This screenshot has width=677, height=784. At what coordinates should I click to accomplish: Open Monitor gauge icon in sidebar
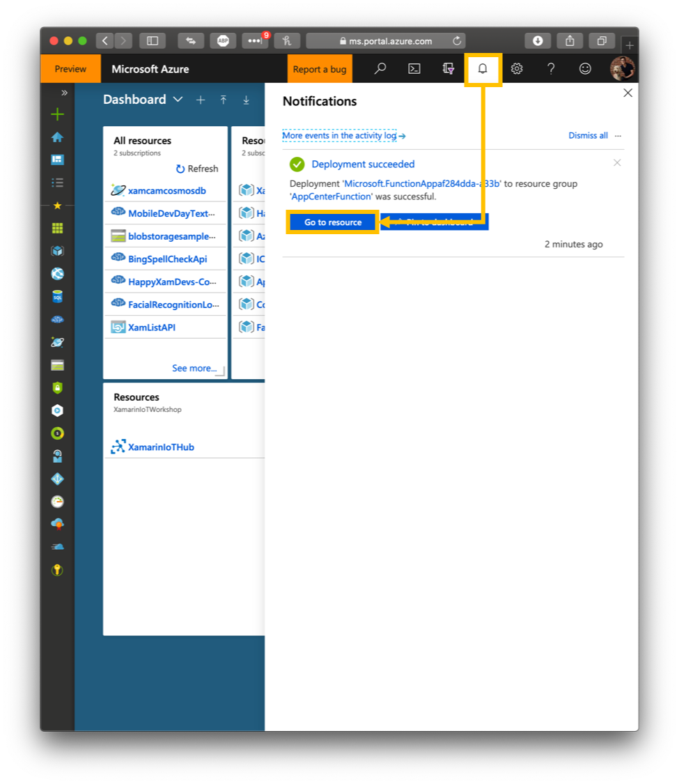click(57, 502)
